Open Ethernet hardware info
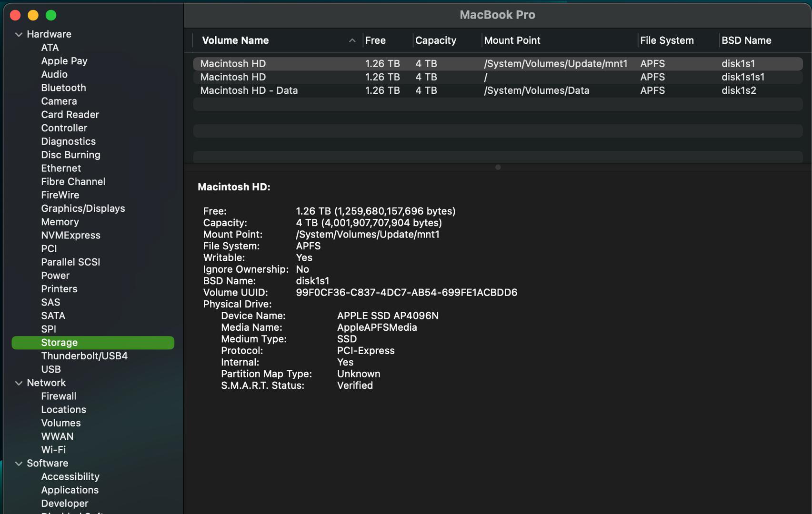This screenshot has width=812, height=514. (61, 168)
